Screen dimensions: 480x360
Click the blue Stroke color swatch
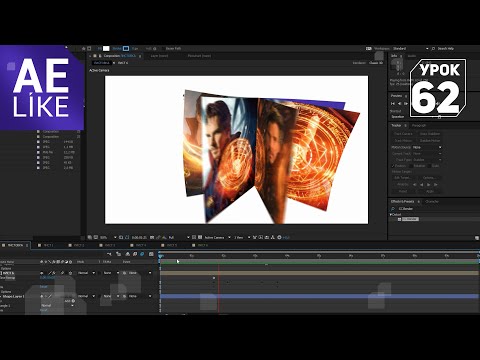coord(126,48)
